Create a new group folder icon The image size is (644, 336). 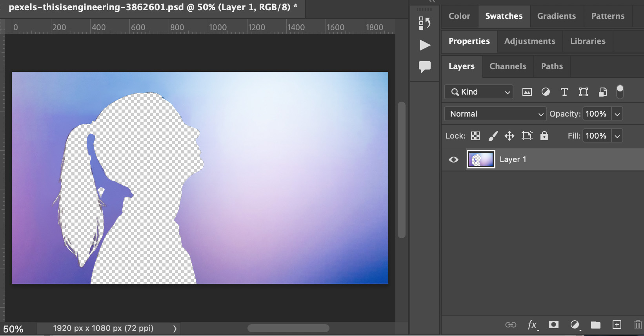coord(595,325)
